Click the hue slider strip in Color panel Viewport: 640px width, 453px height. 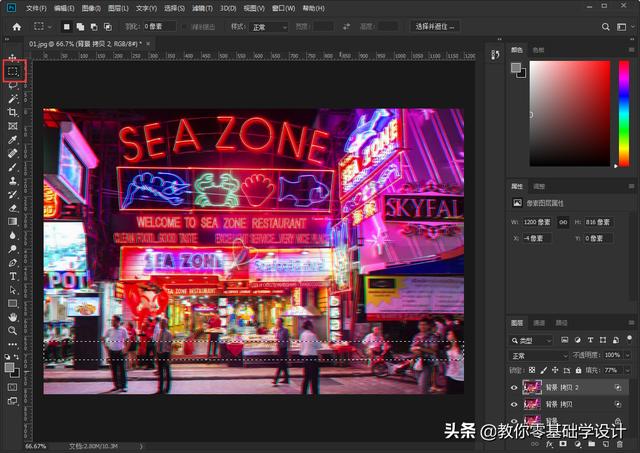click(624, 113)
